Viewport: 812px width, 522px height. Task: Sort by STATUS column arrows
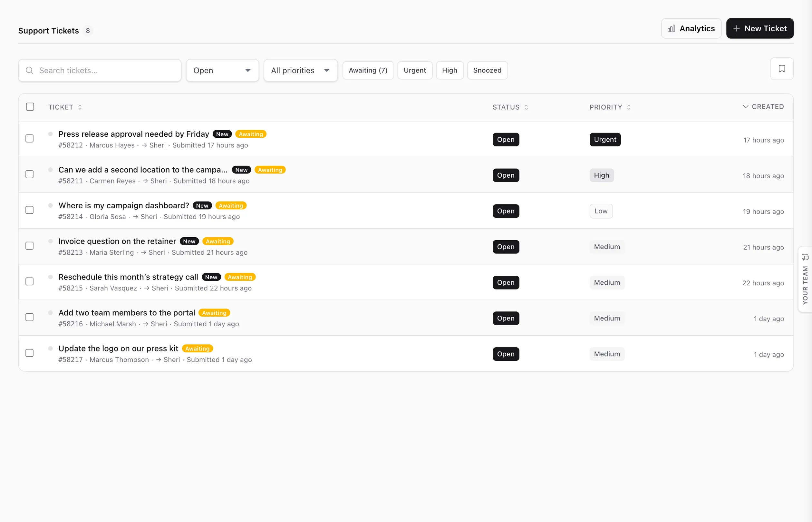pyautogui.click(x=526, y=107)
